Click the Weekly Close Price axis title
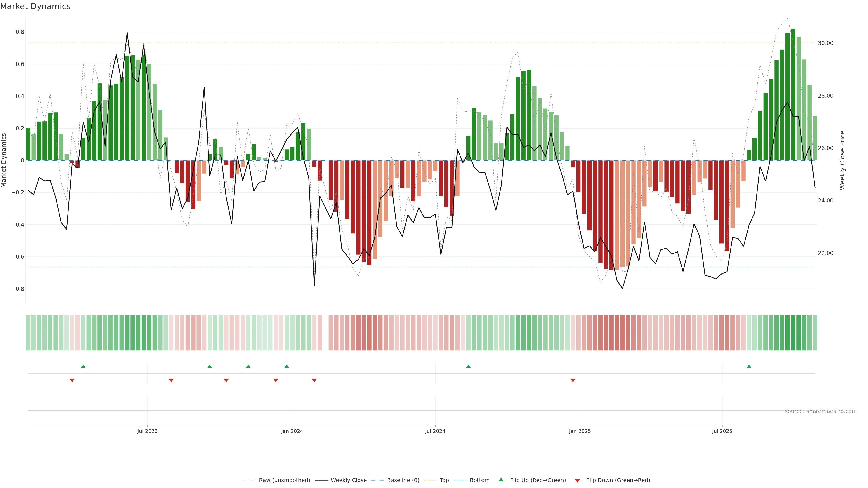Image resolution: width=868 pixels, height=488 pixels. (842, 160)
